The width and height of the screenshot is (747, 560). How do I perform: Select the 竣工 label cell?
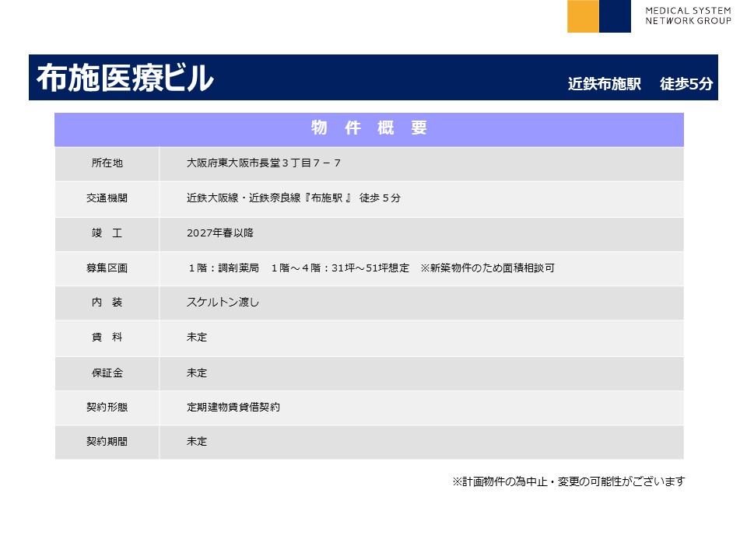(x=107, y=234)
